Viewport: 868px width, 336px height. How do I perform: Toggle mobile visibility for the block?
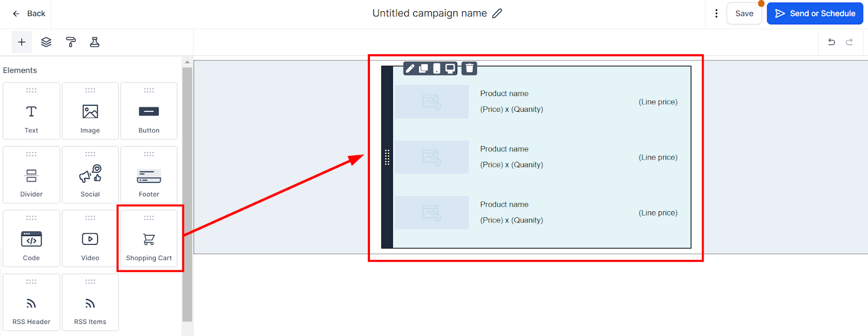tap(436, 68)
